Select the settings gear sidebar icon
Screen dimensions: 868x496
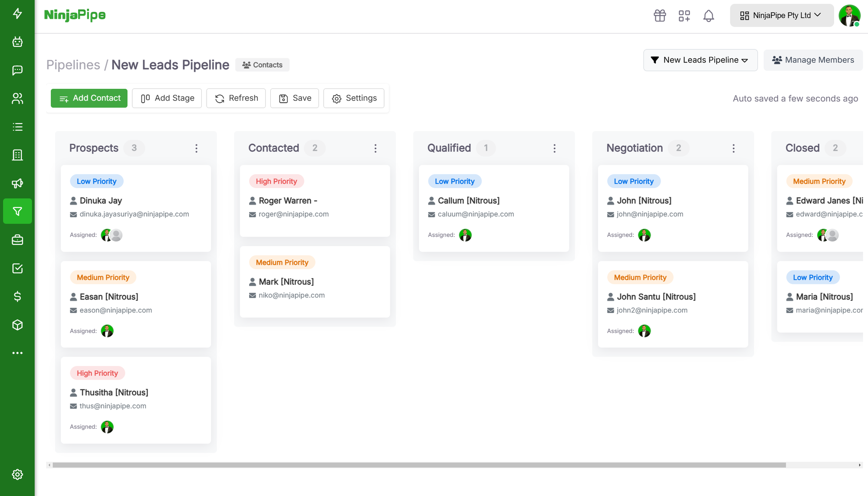[x=16, y=474]
